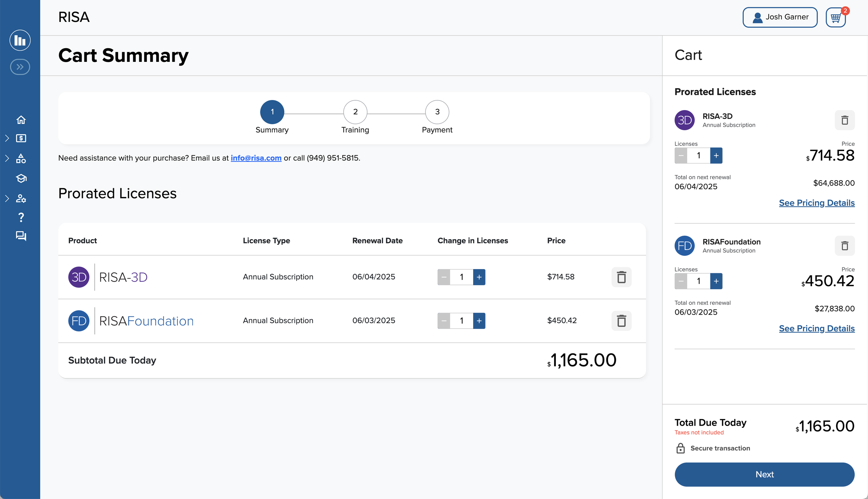Screen dimensions: 868x499
Task: Open the shopping cart icon in header
Action: pyautogui.click(x=836, y=17)
